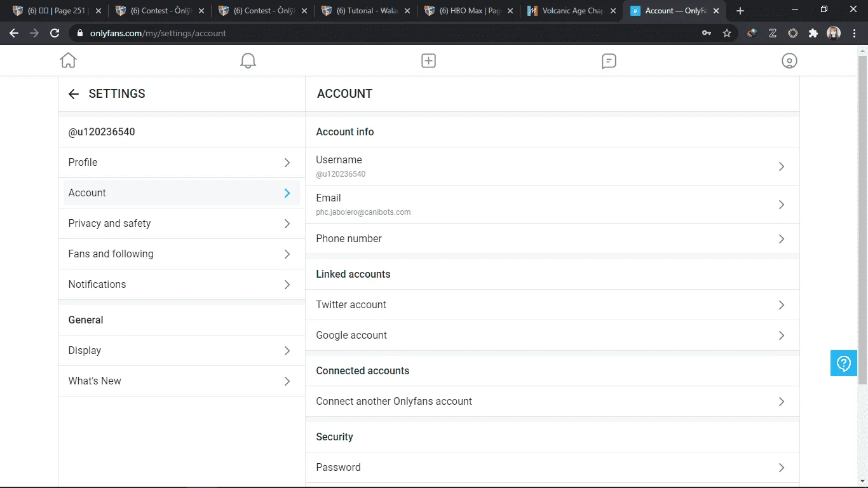The width and height of the screenshot is (868, 488).
Task: Click the browser back arrow
Action: coord(14,33)
